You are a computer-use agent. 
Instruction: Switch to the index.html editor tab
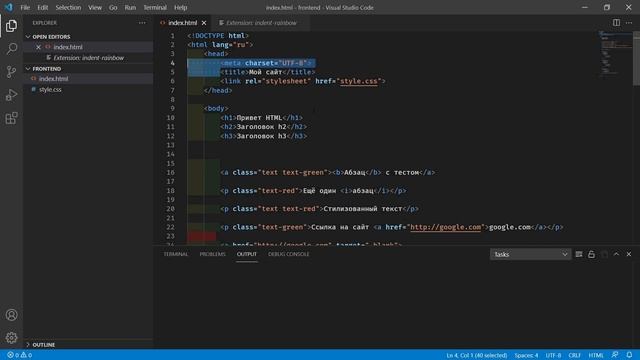[x=182, y=23]
